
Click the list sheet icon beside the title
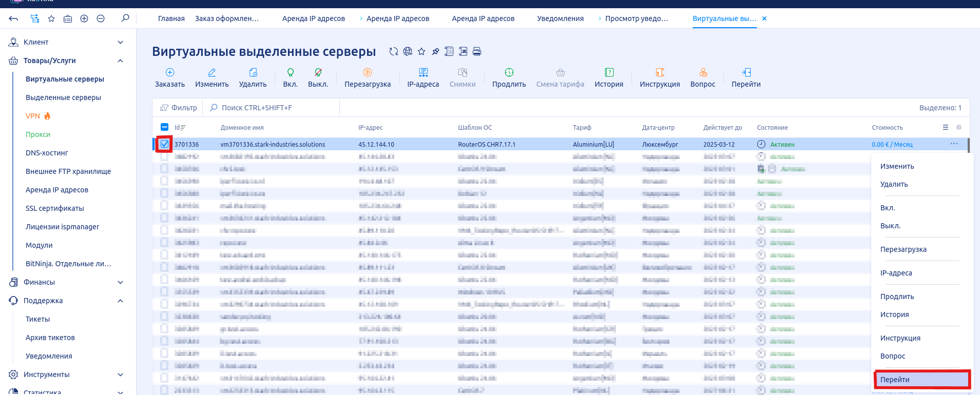[449, 51]
